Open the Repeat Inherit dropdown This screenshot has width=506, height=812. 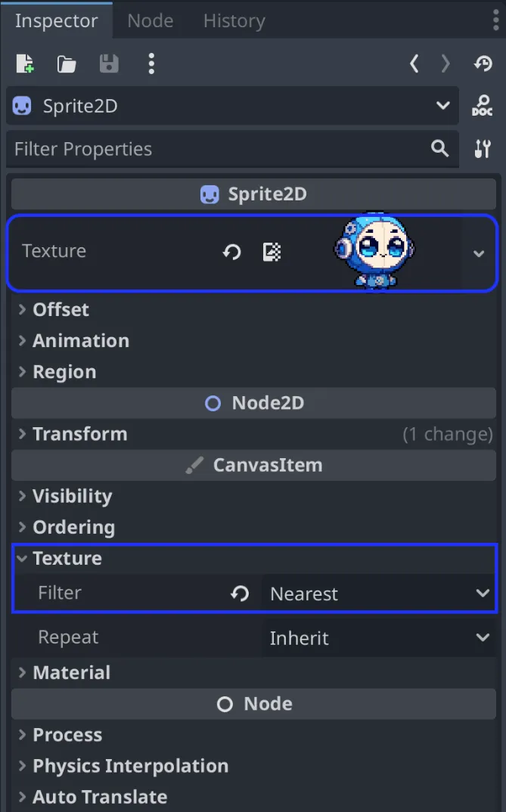(x=378, y=638)
